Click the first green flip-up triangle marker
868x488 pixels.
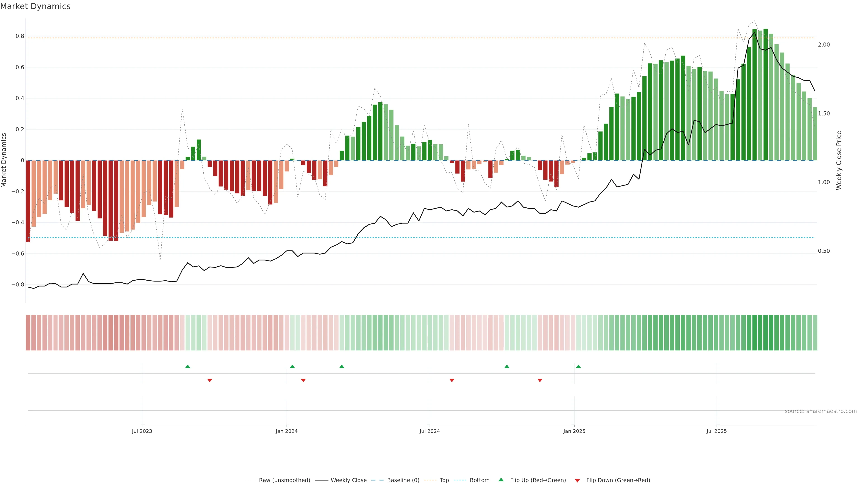point(188,366)
